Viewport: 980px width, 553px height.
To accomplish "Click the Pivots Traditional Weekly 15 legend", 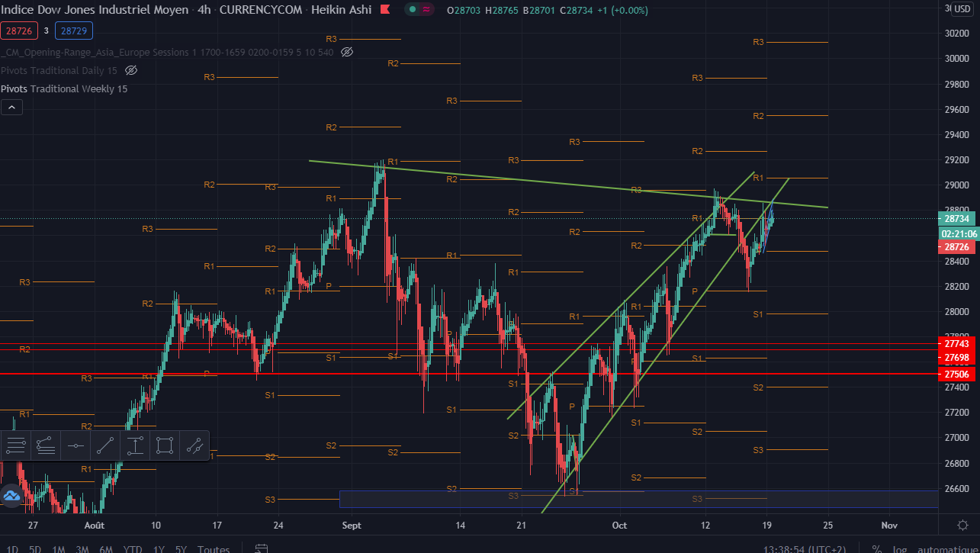I will [x=64, y=88].
